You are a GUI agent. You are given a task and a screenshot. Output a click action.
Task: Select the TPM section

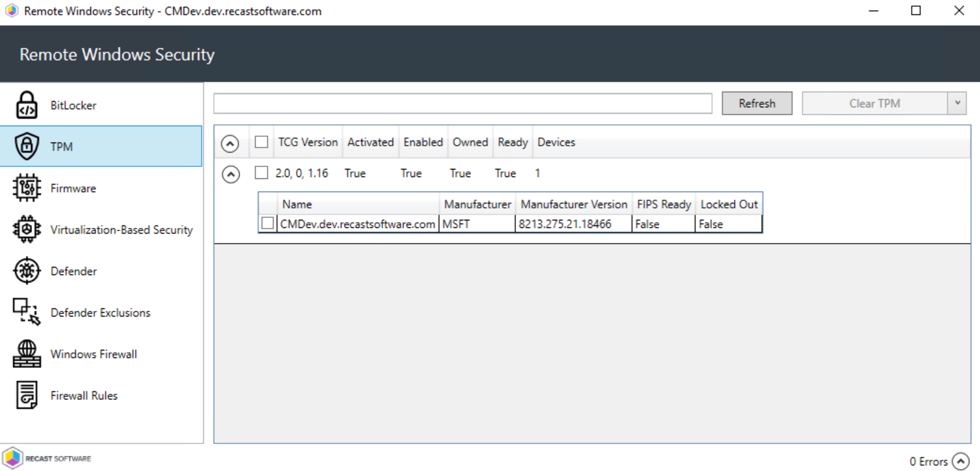(x=101, y=146)
